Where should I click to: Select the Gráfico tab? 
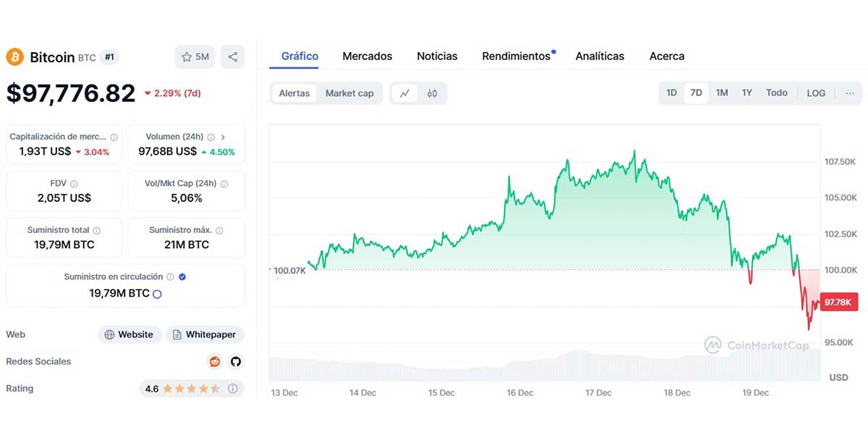tap(299, 56)
